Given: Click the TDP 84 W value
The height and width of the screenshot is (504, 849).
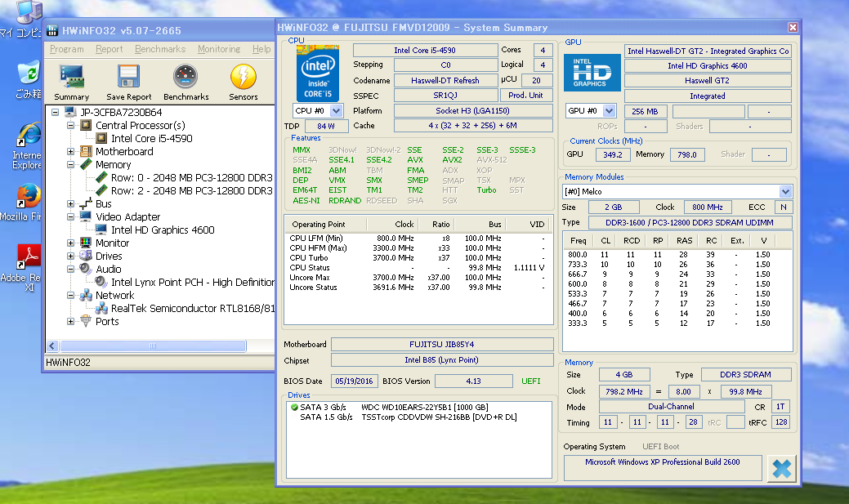Looking at the screenshot, I should [326, 126].
